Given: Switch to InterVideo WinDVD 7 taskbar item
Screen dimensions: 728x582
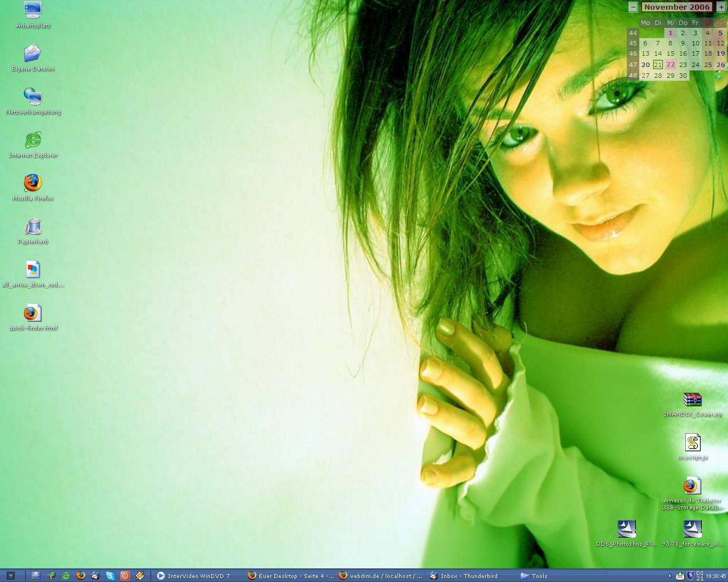Looking at the screenshot, I should point(193,576).
